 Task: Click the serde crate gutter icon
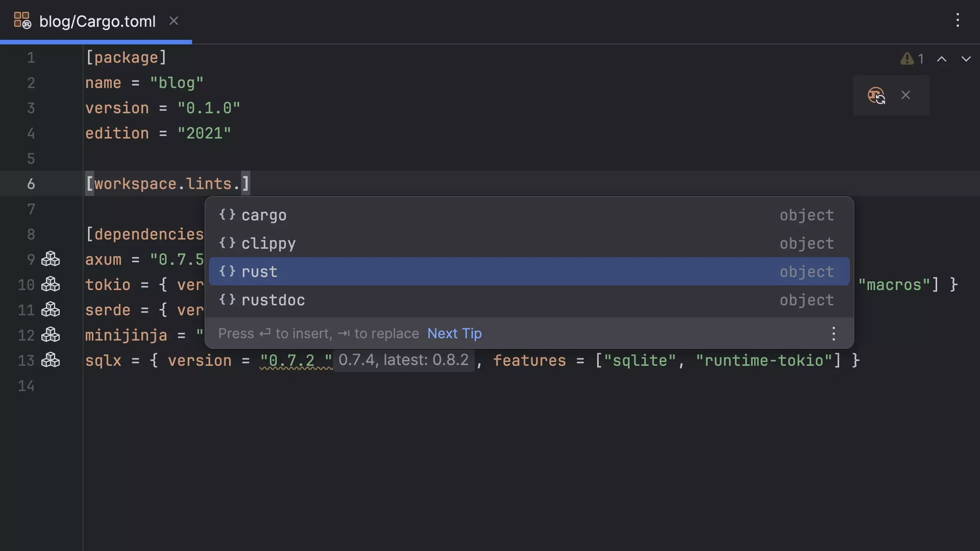[x=51, y=310]
